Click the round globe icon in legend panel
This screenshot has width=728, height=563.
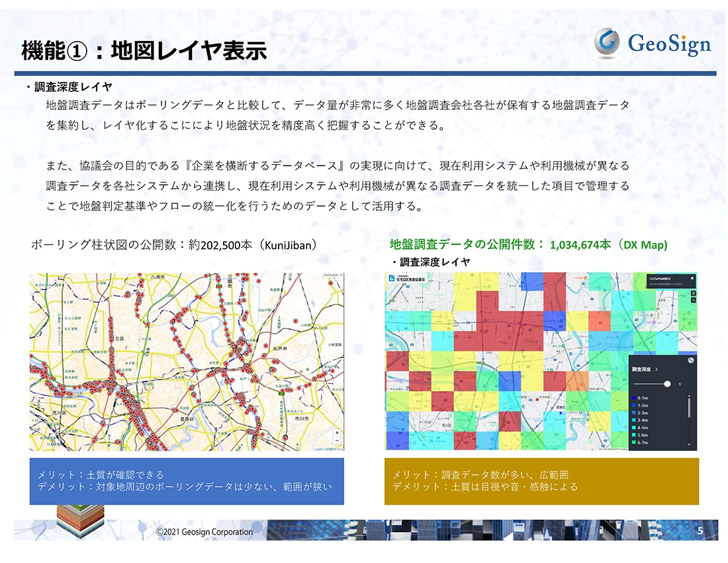coord(692,361)
